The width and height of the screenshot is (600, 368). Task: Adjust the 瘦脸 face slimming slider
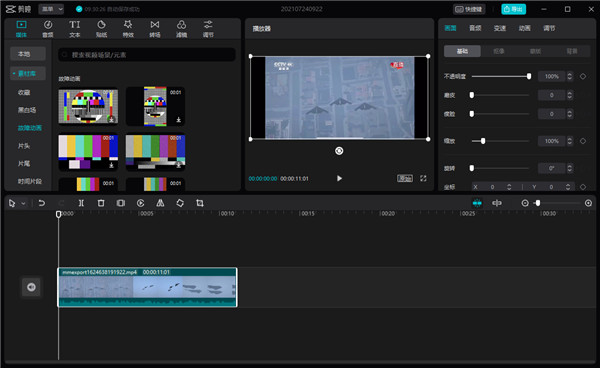pyautogui.click(x=501, y=114)
